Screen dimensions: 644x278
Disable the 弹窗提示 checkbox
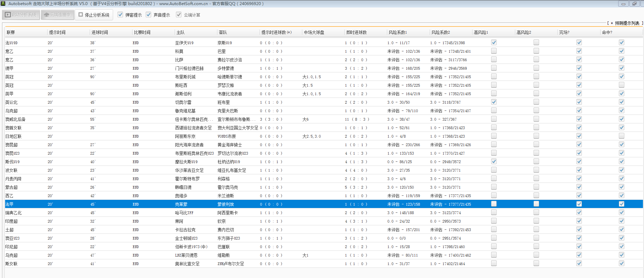click(120, 15)
